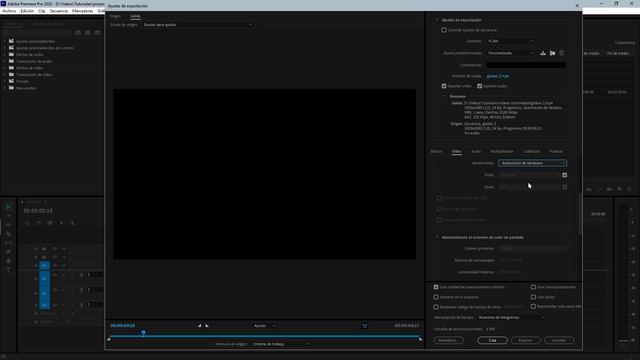Click the set in point icon in export preview

(200, 326)
